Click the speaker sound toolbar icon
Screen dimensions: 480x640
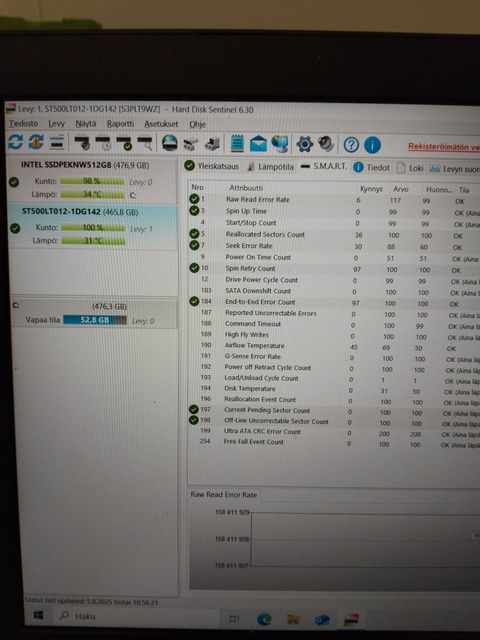326,144
